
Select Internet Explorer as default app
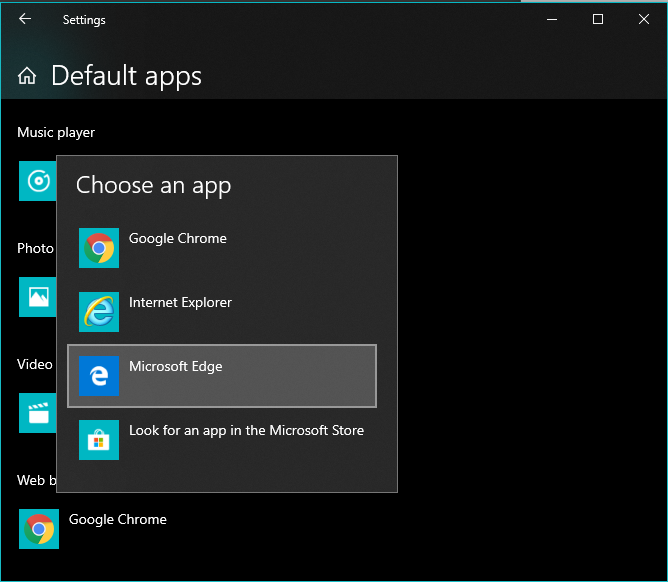point(222,312)
